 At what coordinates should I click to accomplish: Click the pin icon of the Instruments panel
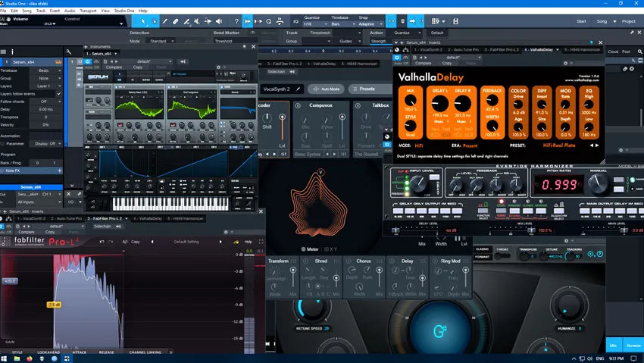pyautogui.click(x=245, y=47)
